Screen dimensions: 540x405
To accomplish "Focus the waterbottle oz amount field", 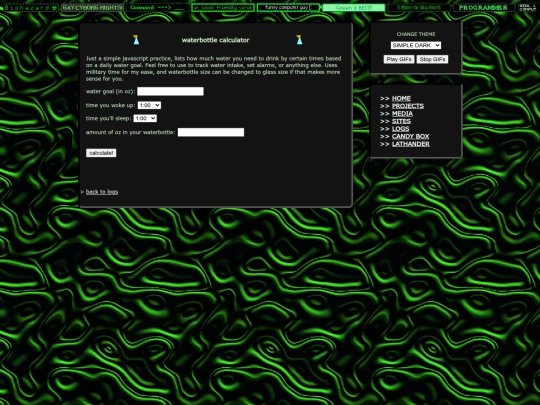I will click(x=211, y=132).
